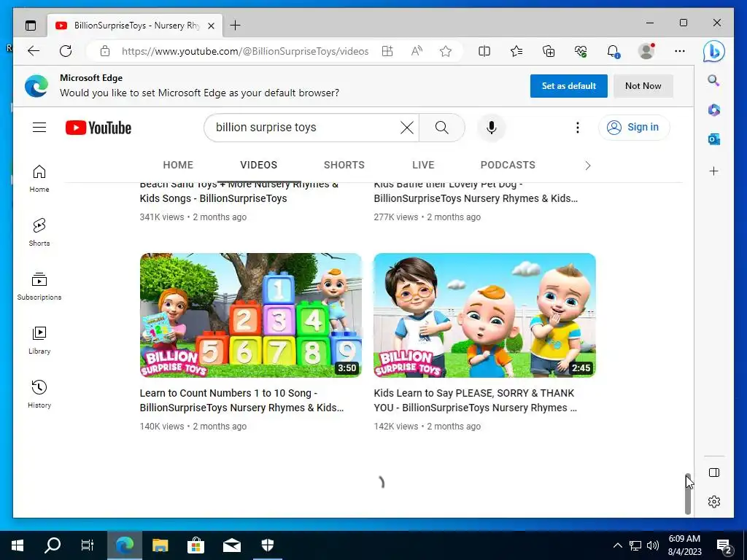The width and height of the screenshot is (747, 560).
Task: Open the Edge profile avatar
Action: point(646,51)
